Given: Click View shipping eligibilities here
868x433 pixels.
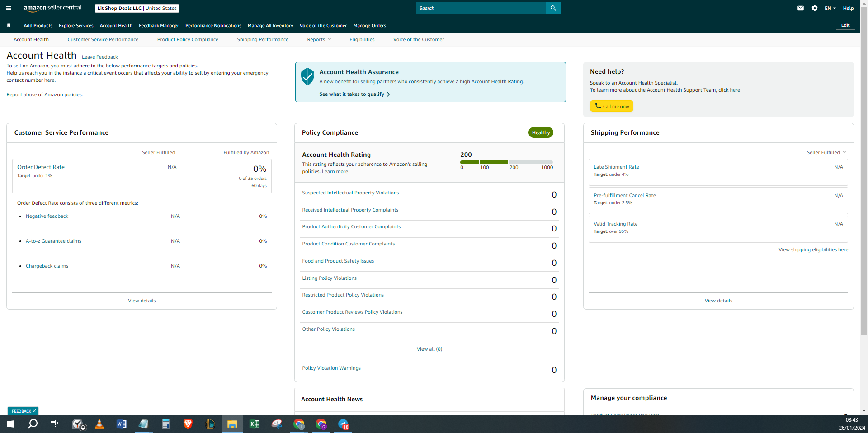Looking at the screenshot, I should point(813,249).
